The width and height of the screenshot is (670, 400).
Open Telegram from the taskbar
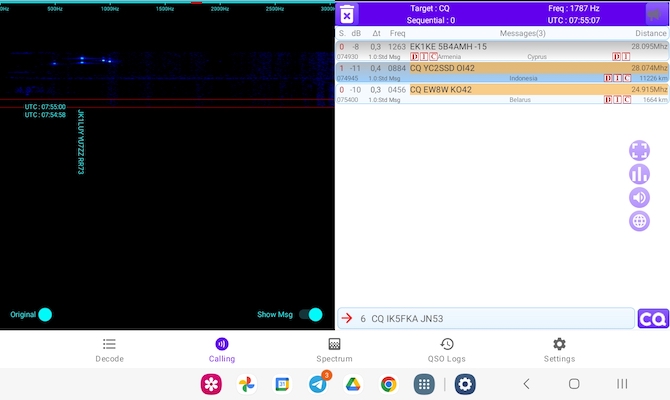318,384
